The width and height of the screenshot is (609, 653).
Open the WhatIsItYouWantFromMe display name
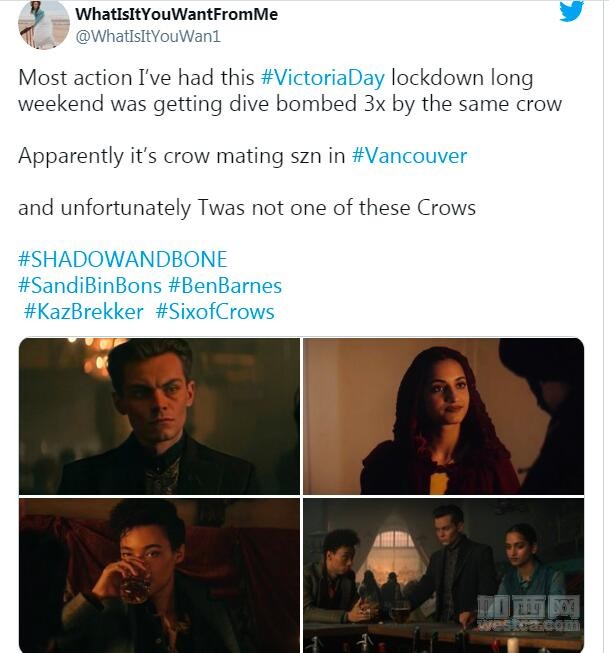176,14
